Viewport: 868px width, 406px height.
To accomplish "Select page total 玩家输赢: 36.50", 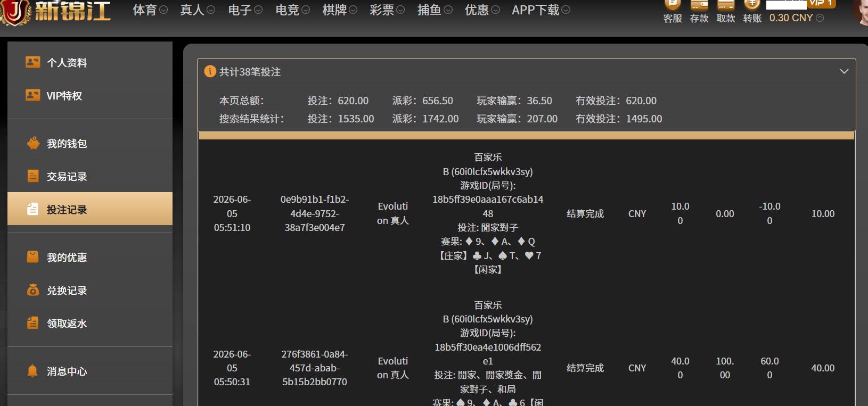I will coord(514,101).
